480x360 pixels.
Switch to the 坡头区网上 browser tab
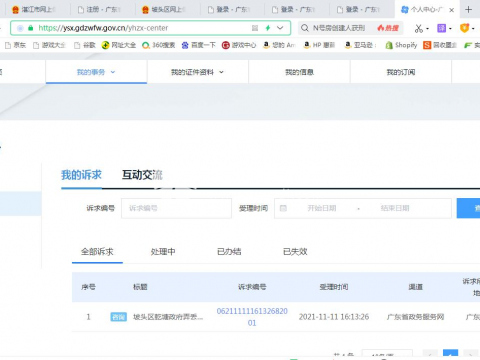pos(163,10)
